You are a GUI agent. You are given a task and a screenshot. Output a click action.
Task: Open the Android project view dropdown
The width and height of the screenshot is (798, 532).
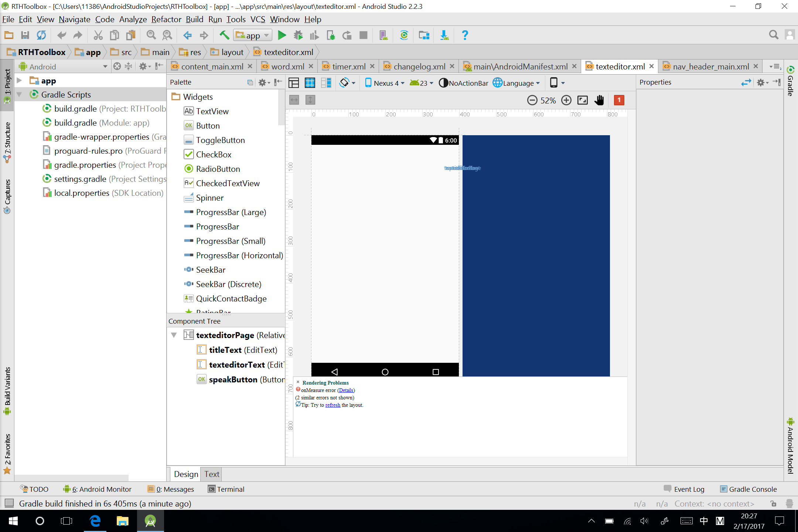coord(64,66)
